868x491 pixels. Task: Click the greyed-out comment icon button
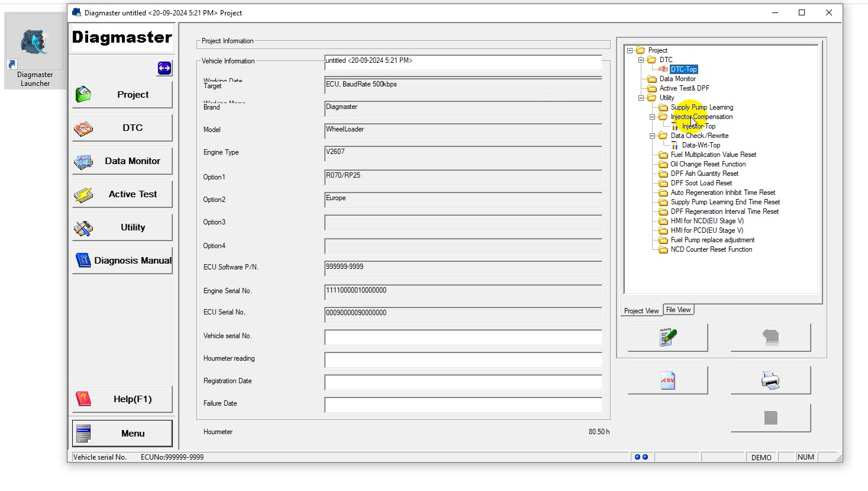[771, 338]
